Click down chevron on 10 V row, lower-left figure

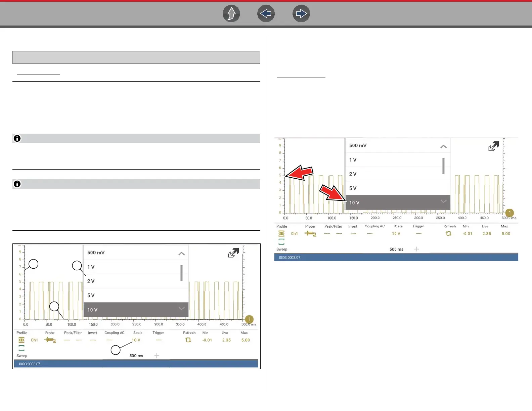click(182, 308)
